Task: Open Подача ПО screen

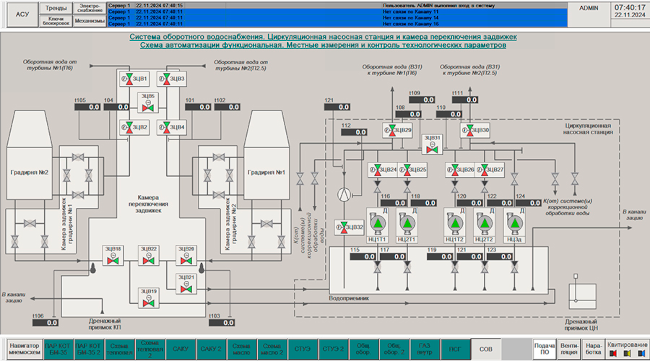Action: 544,349
